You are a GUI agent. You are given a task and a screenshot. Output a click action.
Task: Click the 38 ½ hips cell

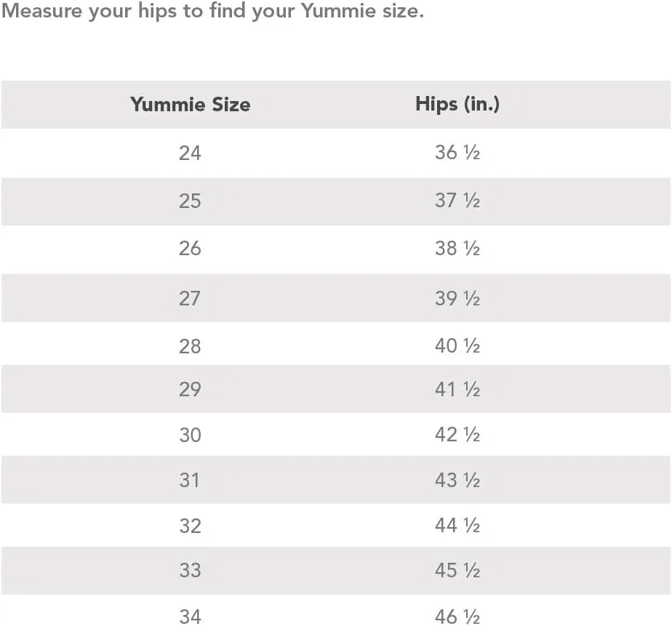pos(457,249)
